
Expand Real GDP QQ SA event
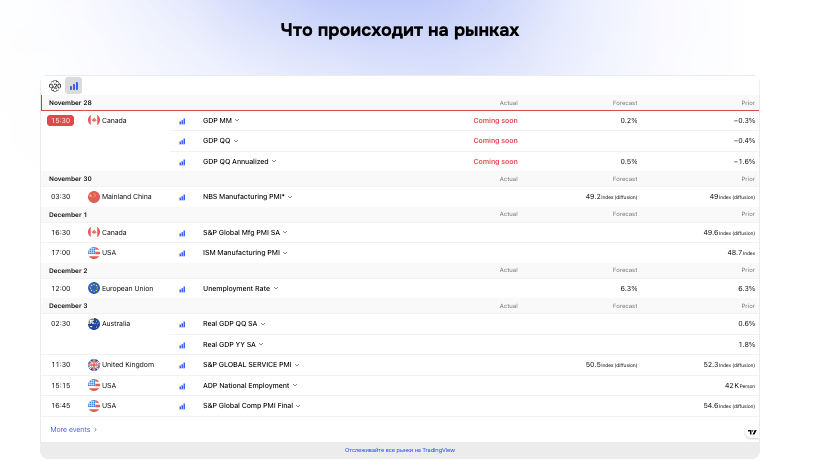(x=263, y=324)
